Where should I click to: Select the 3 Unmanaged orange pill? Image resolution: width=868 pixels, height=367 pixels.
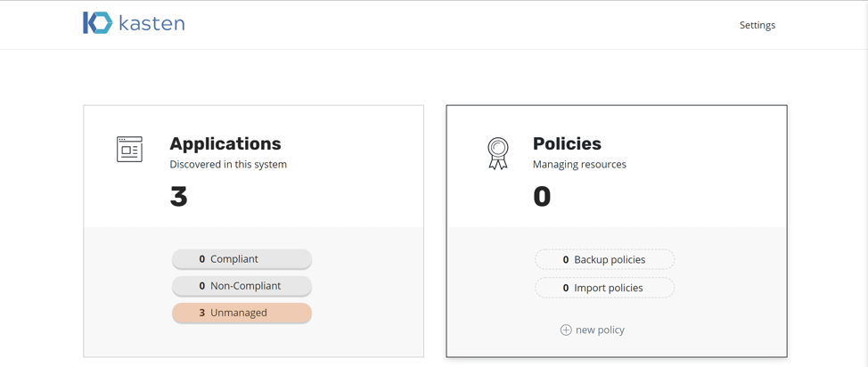[242, 313]
